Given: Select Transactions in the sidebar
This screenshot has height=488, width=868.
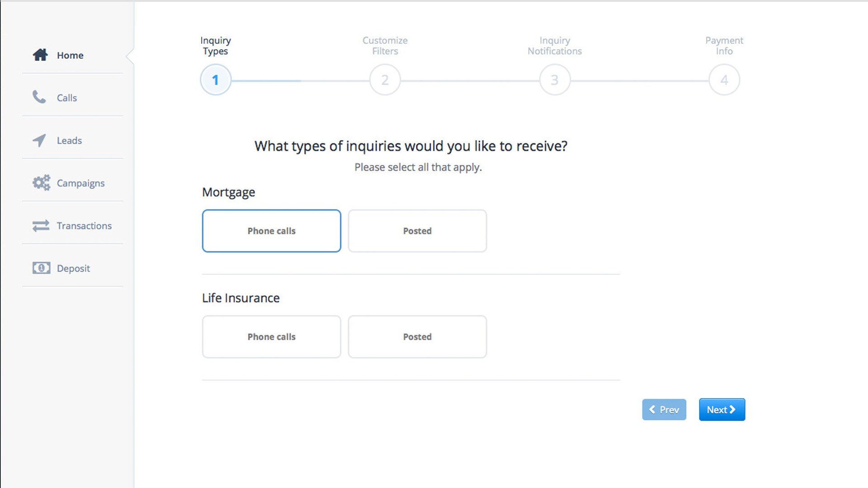Looking at the screenshot, I should [84, 225].
